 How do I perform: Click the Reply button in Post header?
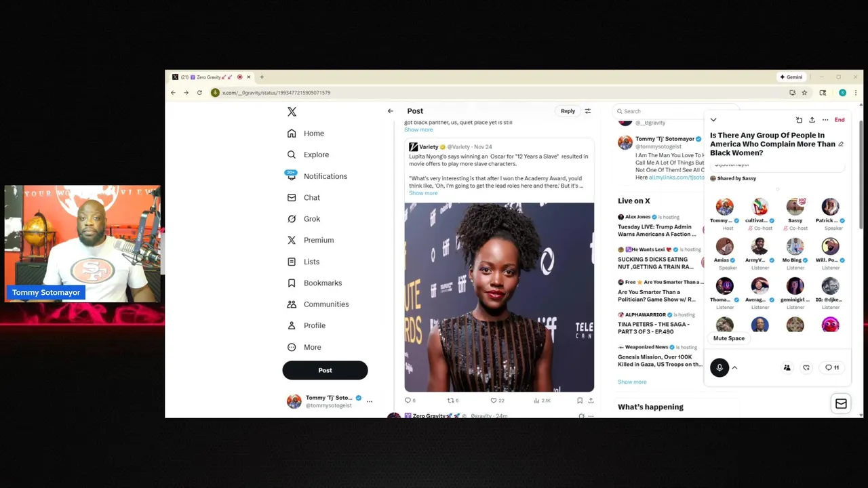[x=568, y=111]
